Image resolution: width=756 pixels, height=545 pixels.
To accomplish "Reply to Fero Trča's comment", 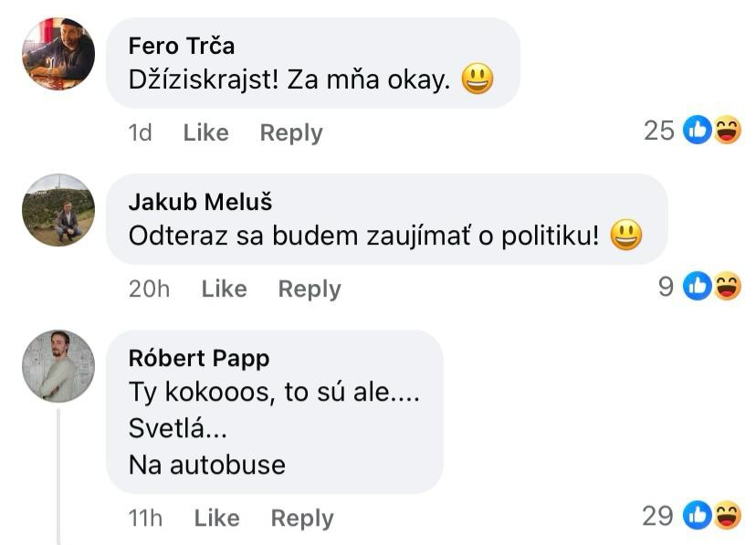I will [x=291, y=132].
